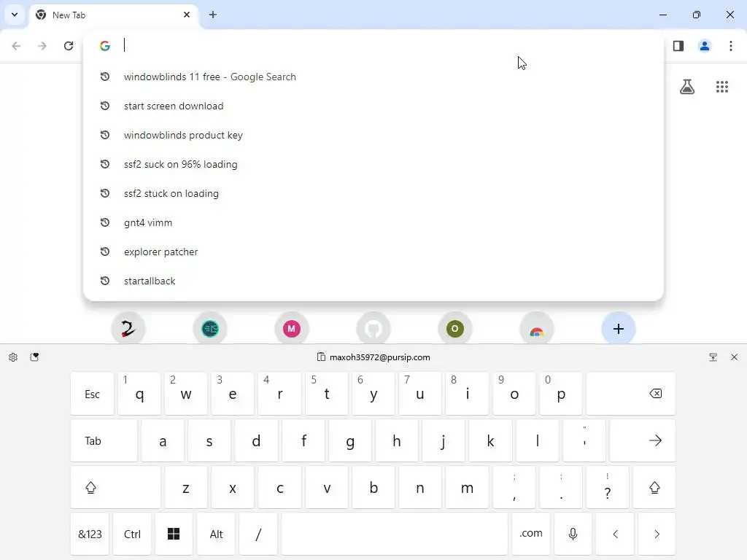The height and width of the screenshot is (560, 747).
Task: Open the GitHub shortcut tile
Action: [x=373, y=329]
